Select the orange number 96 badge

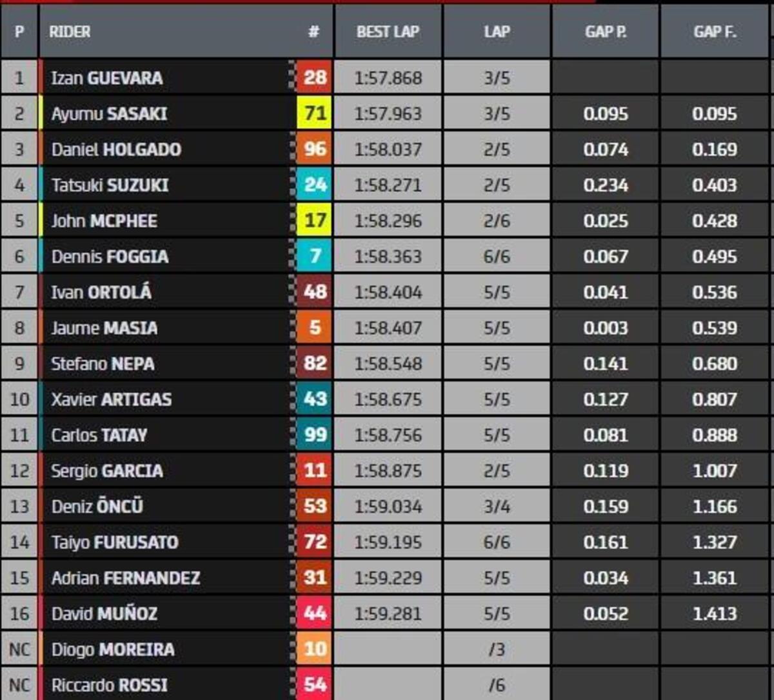pyautogui.click(x=315, y=150)
